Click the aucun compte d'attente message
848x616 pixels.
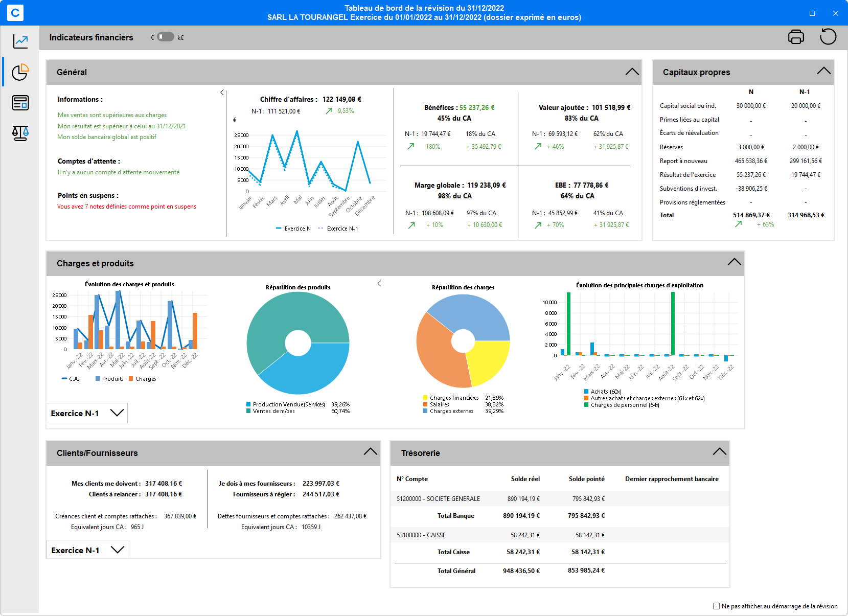coord(119,172)
